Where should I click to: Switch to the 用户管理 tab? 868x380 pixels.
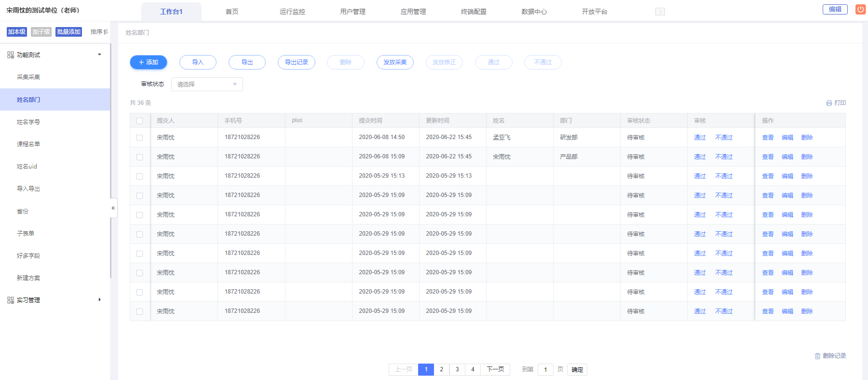pyautogui.click(x=353, y=12)
